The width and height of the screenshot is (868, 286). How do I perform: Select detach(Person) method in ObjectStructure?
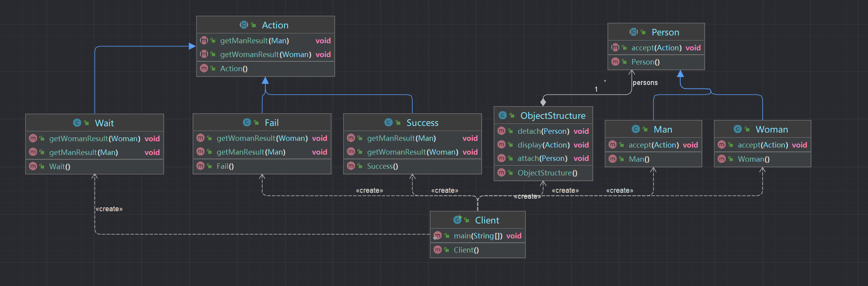click(x=543, y=131)
